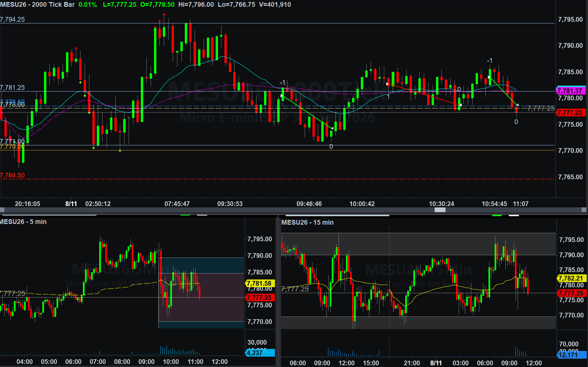Click the 7,765.00 label on the tick chart price axis

[570, 177]
